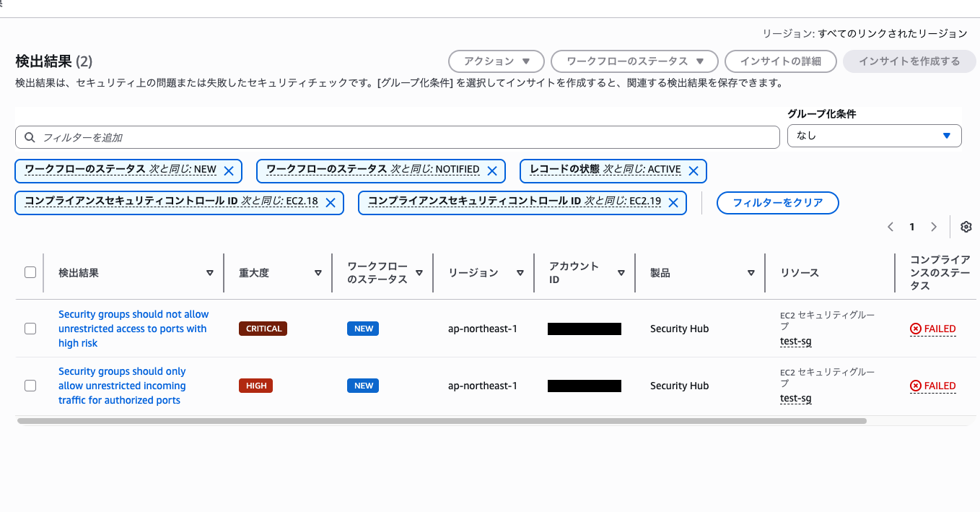Open the アクション menu
980x512 pixels.
(497, 61)
